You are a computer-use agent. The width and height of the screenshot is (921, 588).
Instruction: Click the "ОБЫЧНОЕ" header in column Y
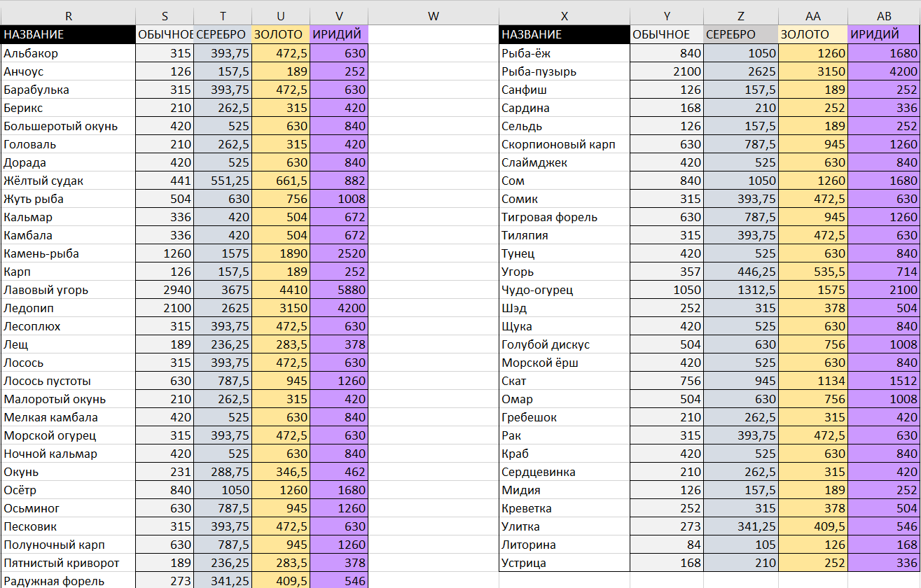tap(667, 35)
